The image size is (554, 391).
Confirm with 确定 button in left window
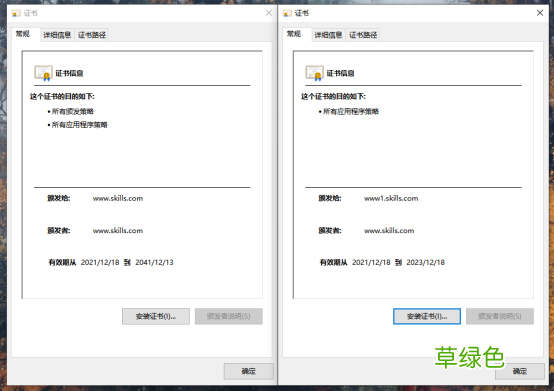click(x=248, y=371)
